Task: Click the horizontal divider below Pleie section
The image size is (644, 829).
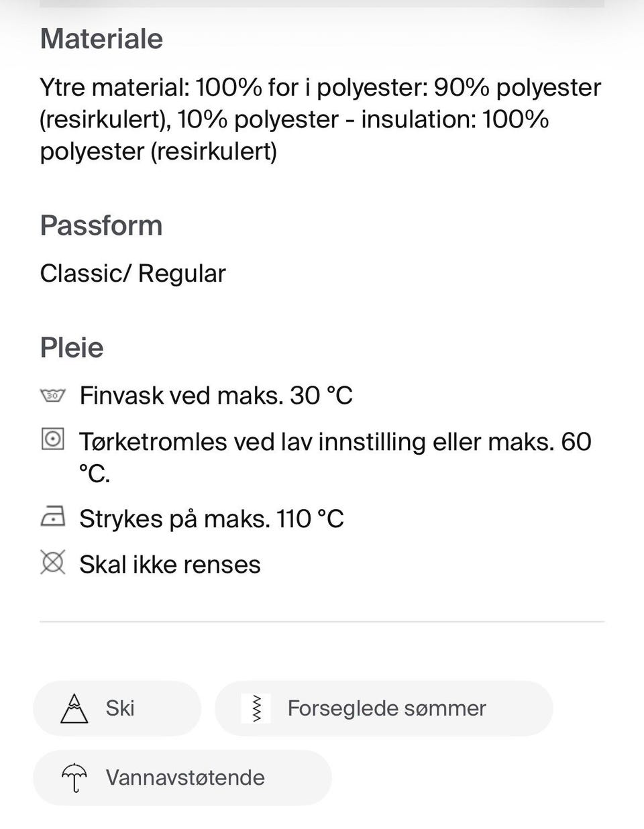Action: 322,622
